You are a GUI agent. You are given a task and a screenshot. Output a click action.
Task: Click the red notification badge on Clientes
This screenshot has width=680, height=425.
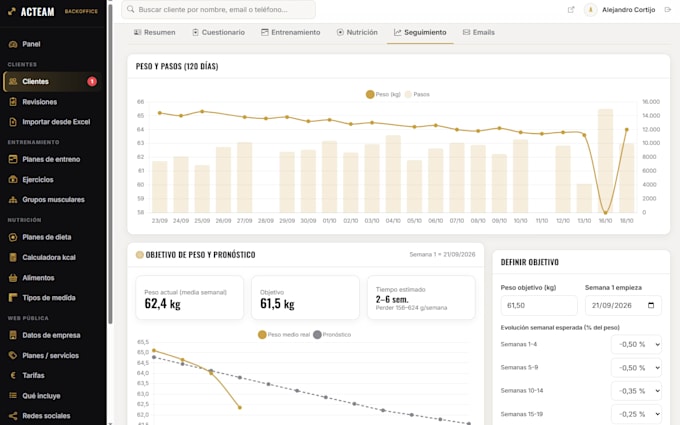pyautogui.click(x=92, y=82)
